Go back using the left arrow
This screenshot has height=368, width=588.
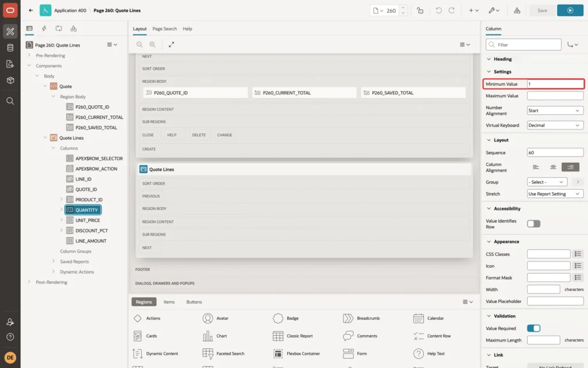pyautogui.click(x=31, y=10)
